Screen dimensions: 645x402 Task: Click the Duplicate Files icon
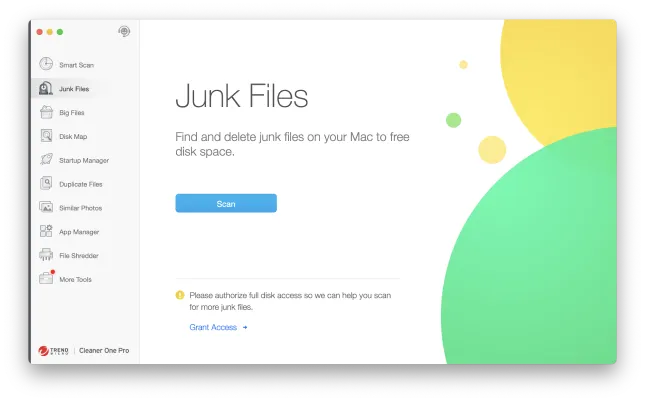coord(46,184)
